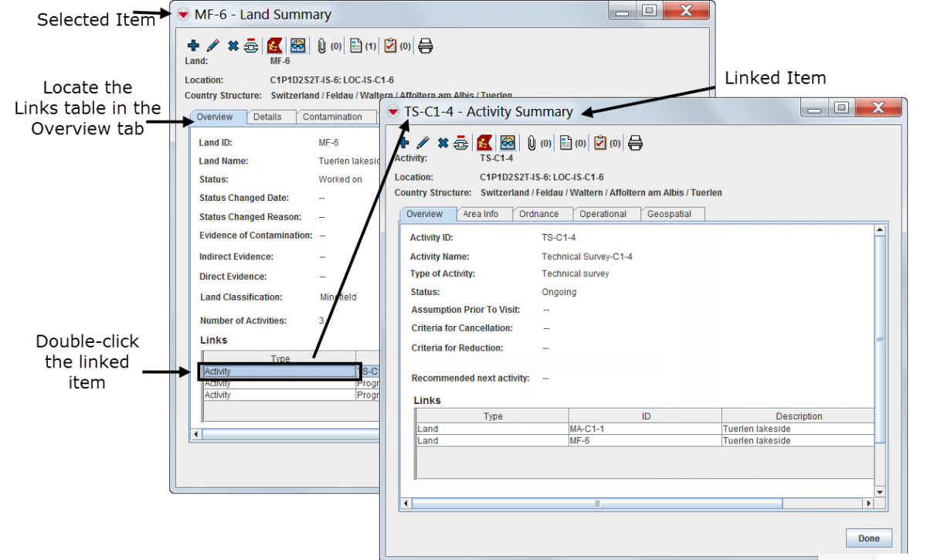The height and width of the screenshot is (560, 927).
Task: Click the blue plus add icon in Land Summary
Action: [x=193, y=46]
